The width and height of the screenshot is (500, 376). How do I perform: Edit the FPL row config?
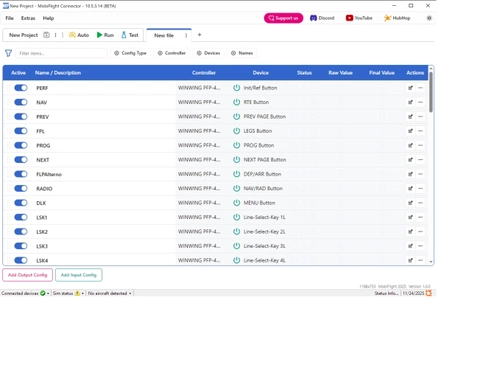coord(410,131)
